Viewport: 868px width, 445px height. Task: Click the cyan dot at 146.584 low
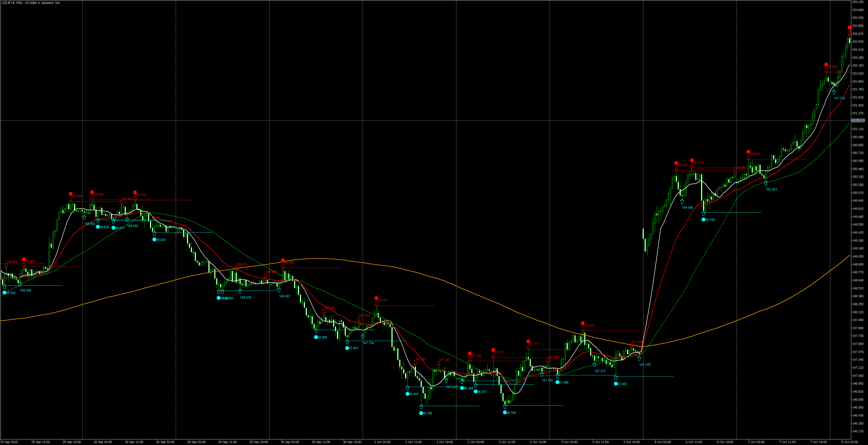pyautogui.click(x=421, y=413)
